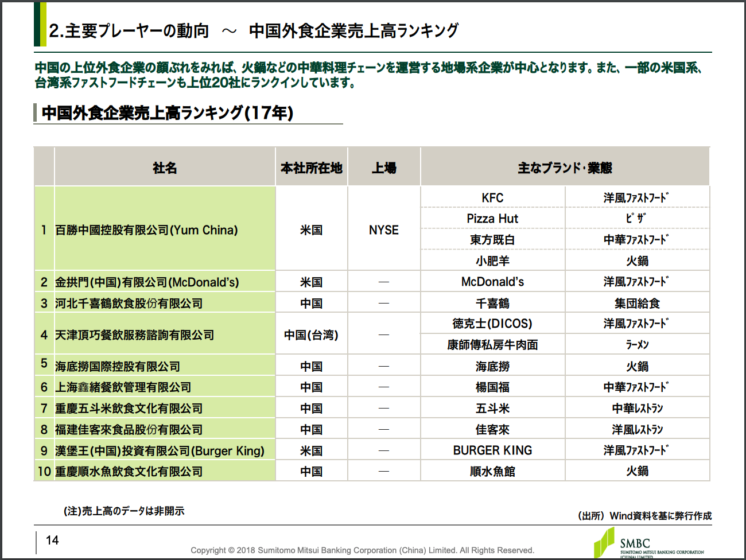This screenshot has width=746, height=560.
Task: Click the 本社所在地 column header
Action: point(312,168)
